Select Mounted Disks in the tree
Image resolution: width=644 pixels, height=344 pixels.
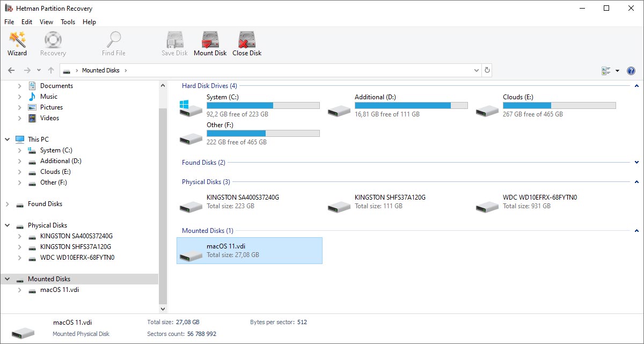tap(49, 279)
